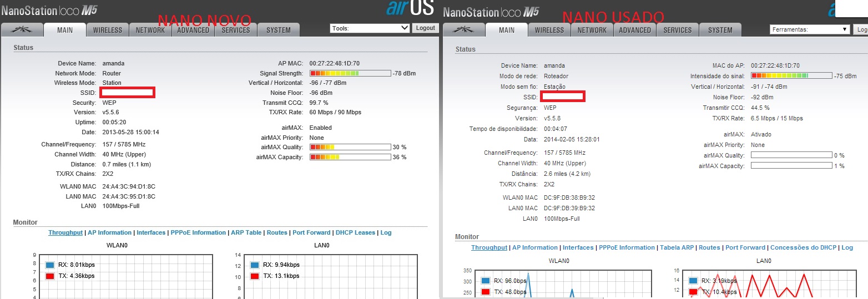Open Concessões do DHCP link
This screenshot has width=868, height=299.
(x=803, y=248)
